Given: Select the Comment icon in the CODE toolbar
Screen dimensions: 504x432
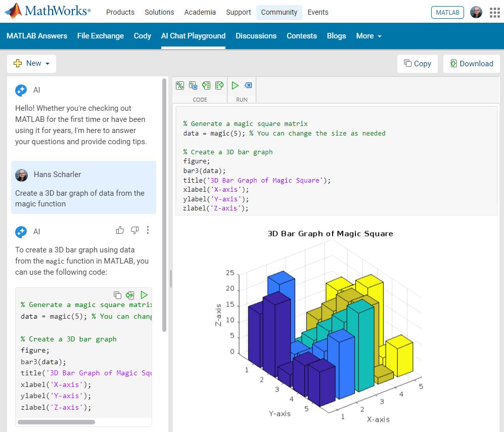Looking at the screenshot, I should (180, 85).
